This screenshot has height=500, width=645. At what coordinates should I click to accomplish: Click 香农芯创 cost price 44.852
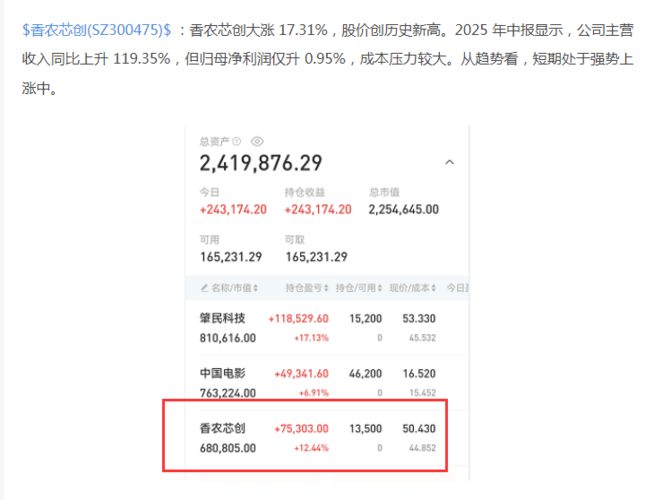(422, 448)
